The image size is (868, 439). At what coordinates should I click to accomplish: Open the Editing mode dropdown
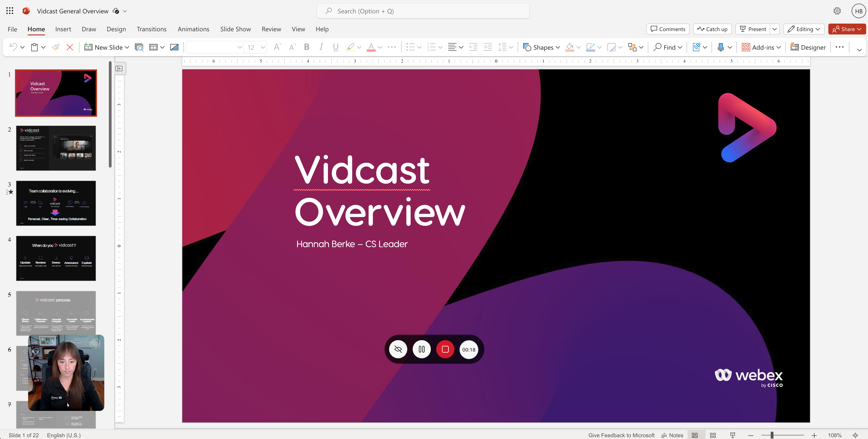[804, 29]
